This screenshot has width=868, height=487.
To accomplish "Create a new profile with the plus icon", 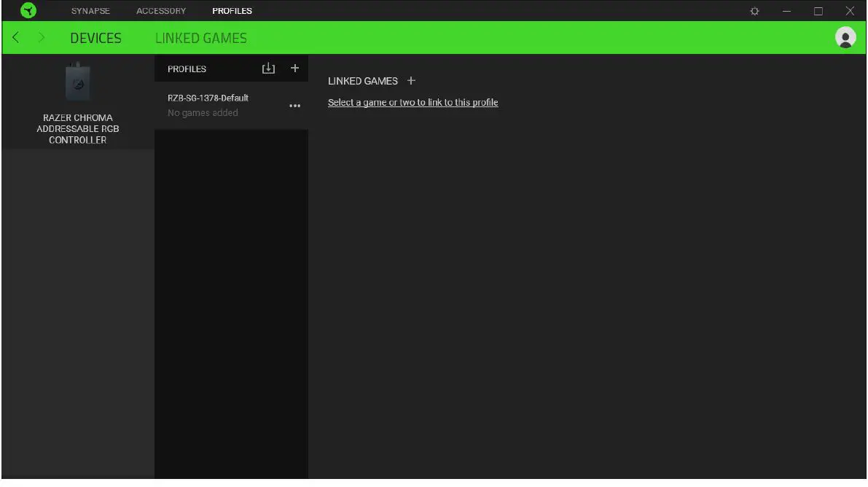I will tap(294, 68).
